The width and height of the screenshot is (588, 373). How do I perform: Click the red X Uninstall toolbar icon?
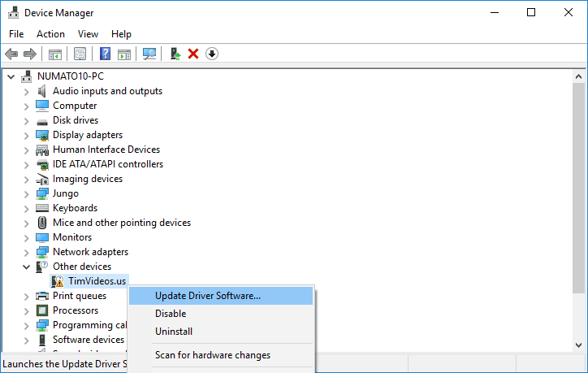coord(193,54)
